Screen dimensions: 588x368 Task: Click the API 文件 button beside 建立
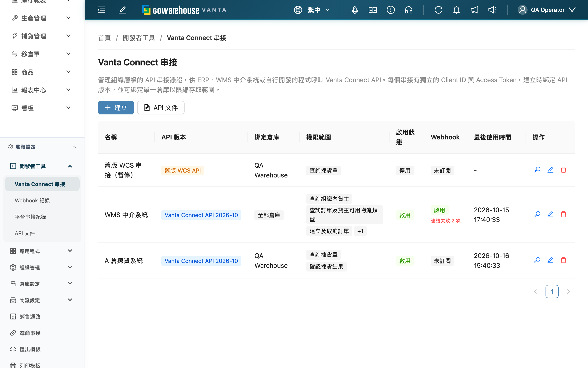pos(161,108)
